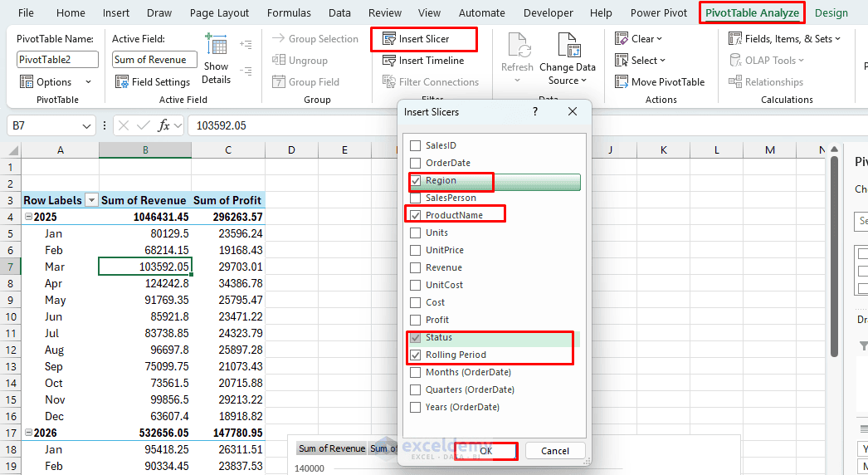Click OK in the Insert Slicers dialog
The height and width of the screenshot is (475, 868).
pos(486,451)
